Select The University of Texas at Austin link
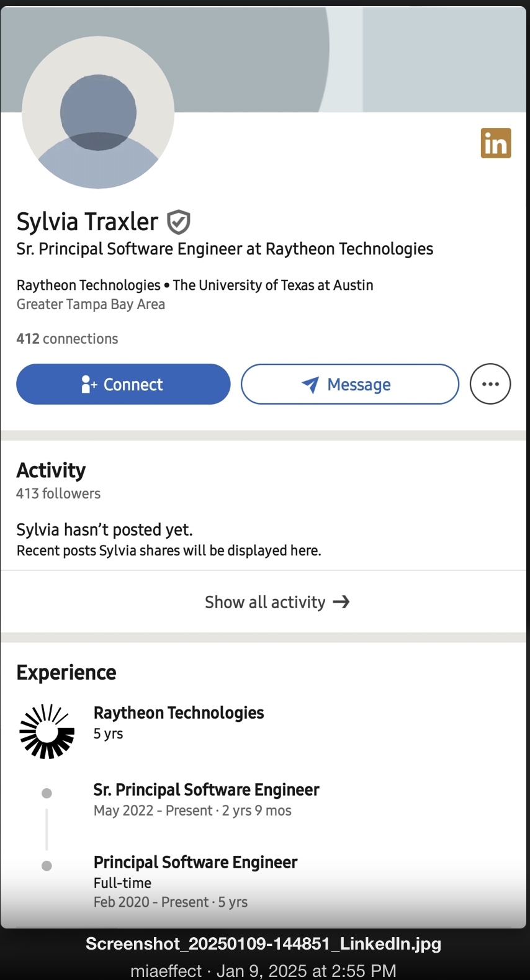The image size is (530, 980). (273, 285)
